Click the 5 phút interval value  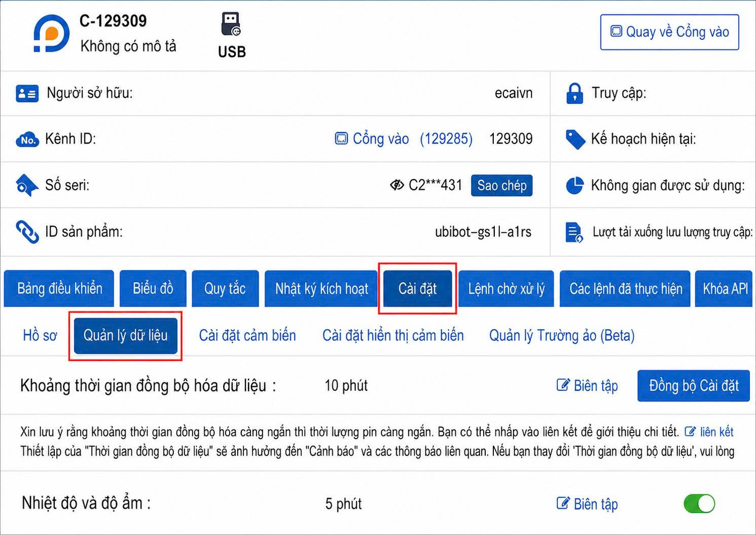pyautogui.click(x=344, y=504)
